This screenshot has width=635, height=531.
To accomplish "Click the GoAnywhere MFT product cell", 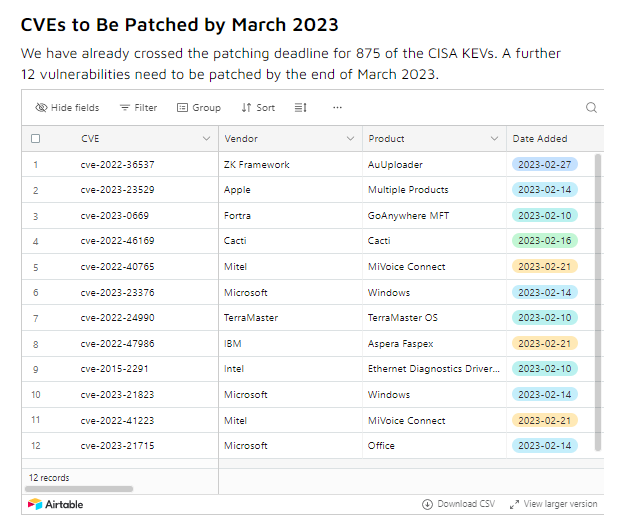I will [x=434, y=215].
